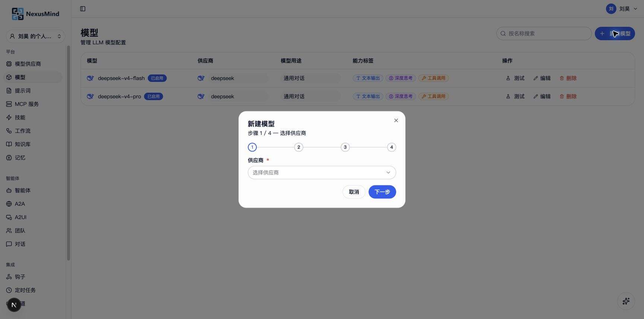Screen dimensions: 644x319
Task: Focus the 按名称搜索 search field
Action: [544, 34]
